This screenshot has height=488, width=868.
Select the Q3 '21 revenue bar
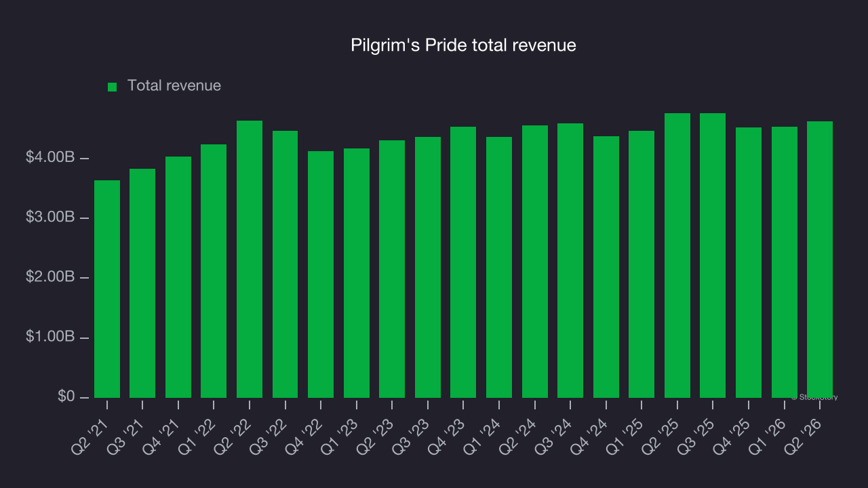pyautogui.click(x=142, y=283)
